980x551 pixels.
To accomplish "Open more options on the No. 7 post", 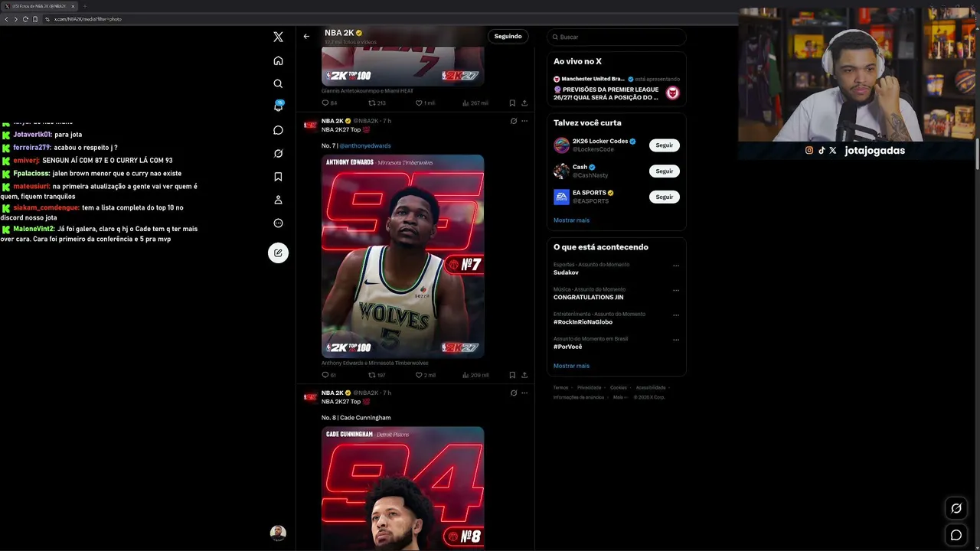I will [524, 121].
